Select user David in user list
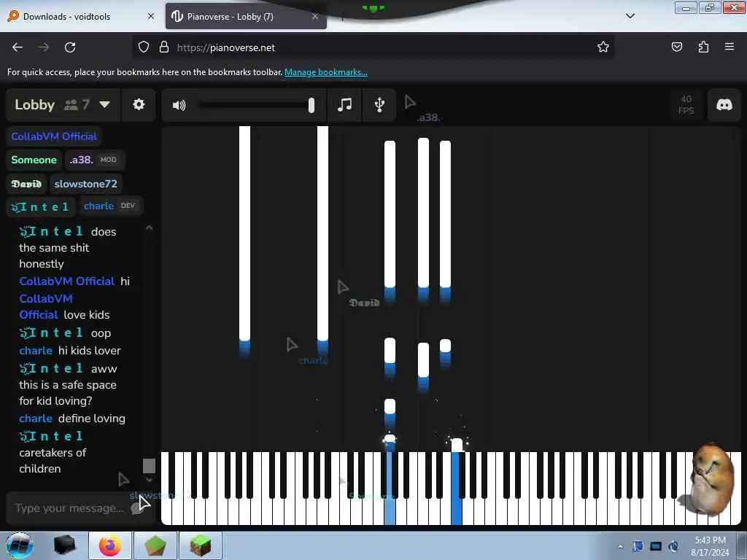The image size is (747, 560). pos(26,184)
